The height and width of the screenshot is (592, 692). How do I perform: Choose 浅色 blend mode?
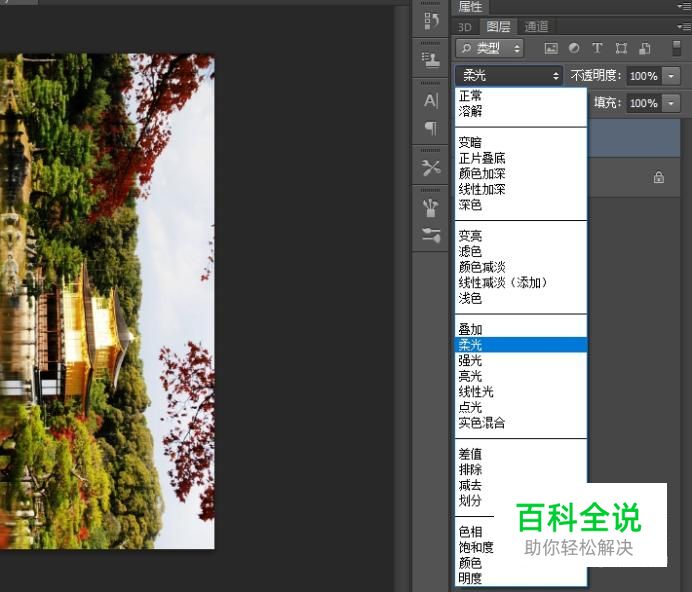pos(521,298)
